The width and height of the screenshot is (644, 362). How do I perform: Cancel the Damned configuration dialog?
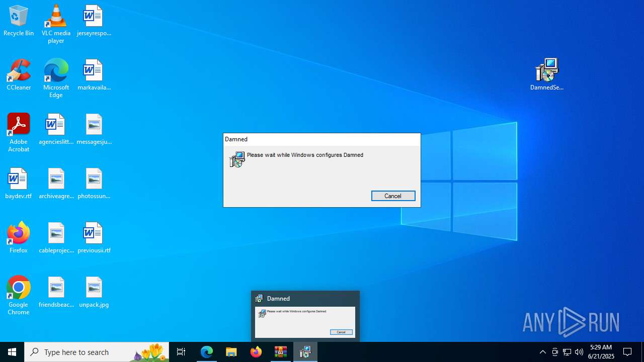tap(393, 196)
